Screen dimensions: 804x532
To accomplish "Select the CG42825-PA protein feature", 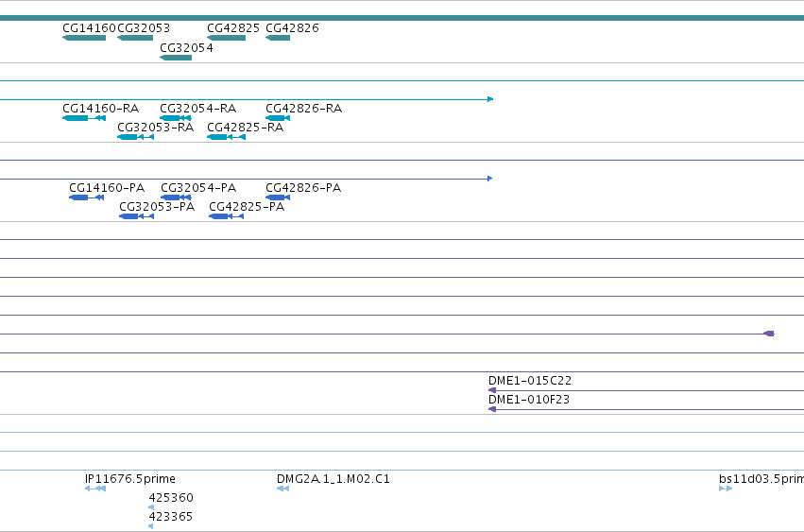I will (x=226, y=216).
